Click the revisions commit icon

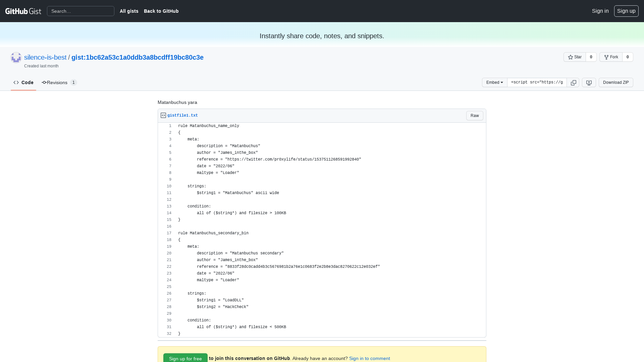(44, 82)
